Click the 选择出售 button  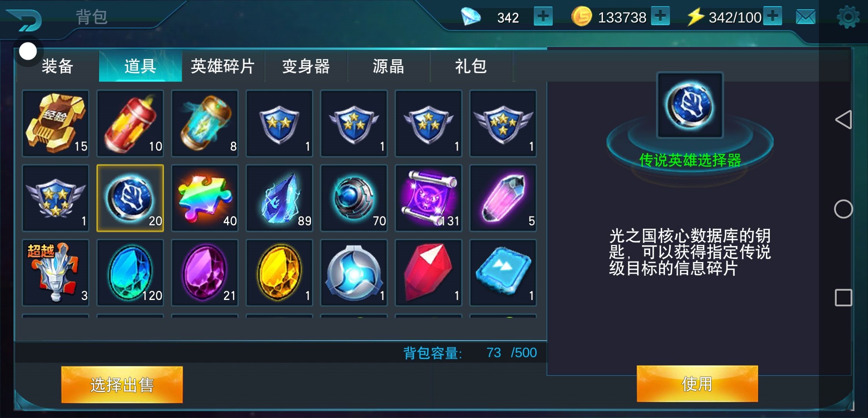(x=122, y=385)
